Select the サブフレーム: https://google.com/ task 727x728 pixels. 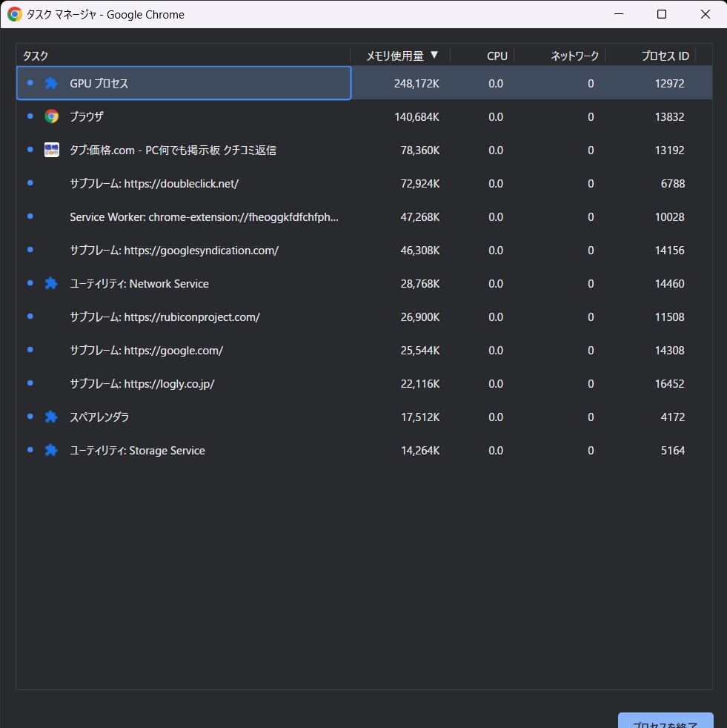[x=365, y=351]
